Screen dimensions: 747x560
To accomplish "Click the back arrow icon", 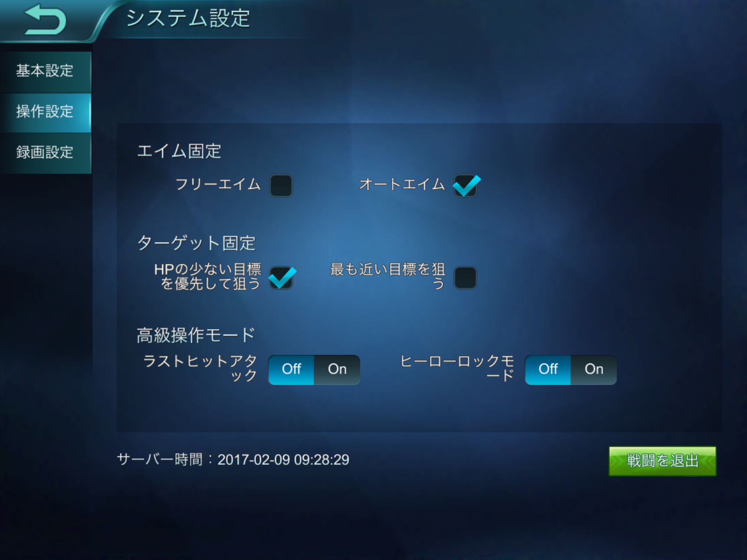I will click(x=45, y=20).
